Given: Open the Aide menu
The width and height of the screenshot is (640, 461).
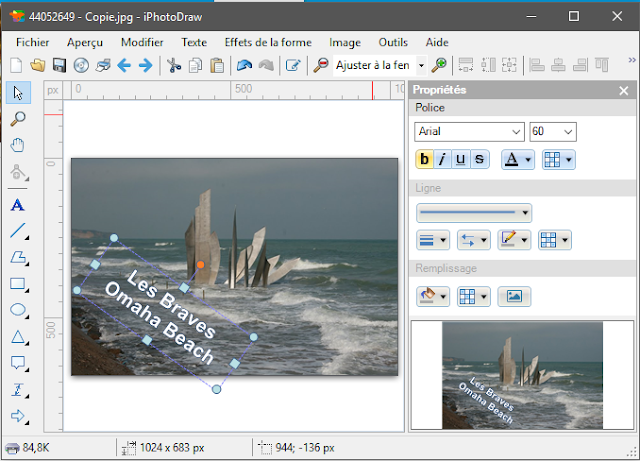Looking at the screenshot, I should point(437,42).
